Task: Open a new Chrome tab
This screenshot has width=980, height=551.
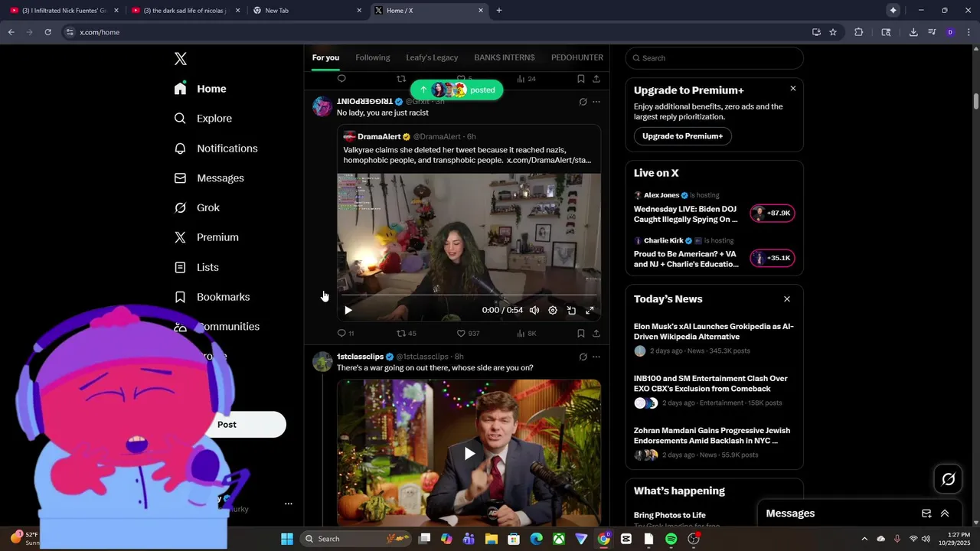Action: [499, 10]
